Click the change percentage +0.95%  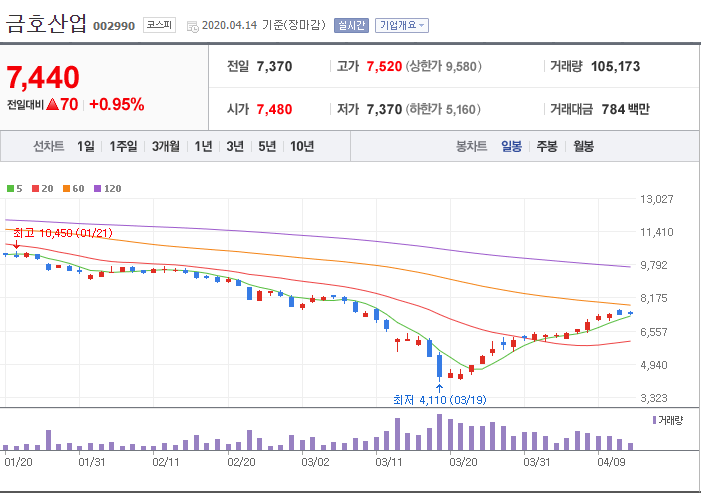point(117,105)
